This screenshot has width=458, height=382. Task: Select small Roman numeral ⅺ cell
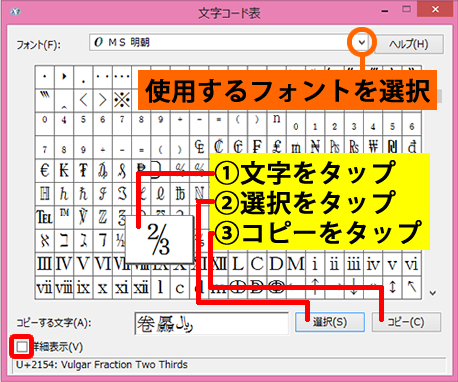[122, 287]
